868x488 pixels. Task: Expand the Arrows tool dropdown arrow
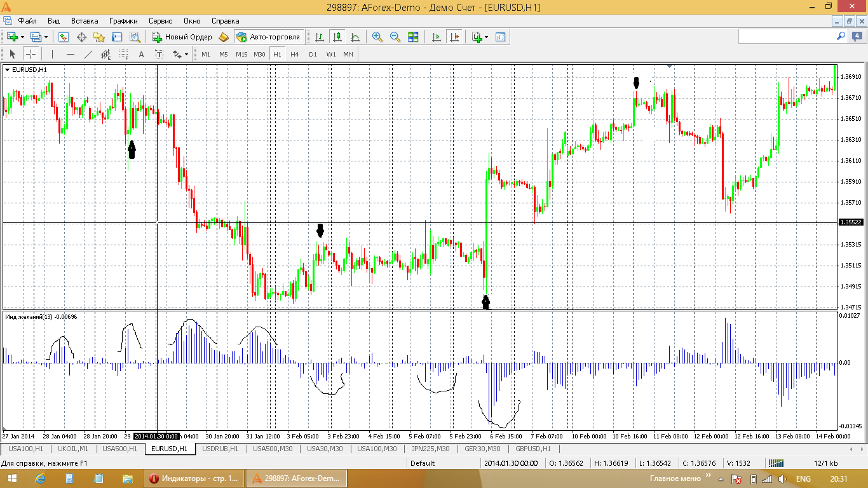pyautogui.click(x=187, y=54)
